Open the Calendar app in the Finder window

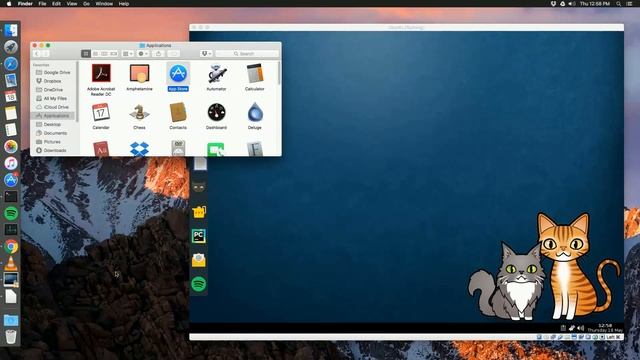[101, 112]
